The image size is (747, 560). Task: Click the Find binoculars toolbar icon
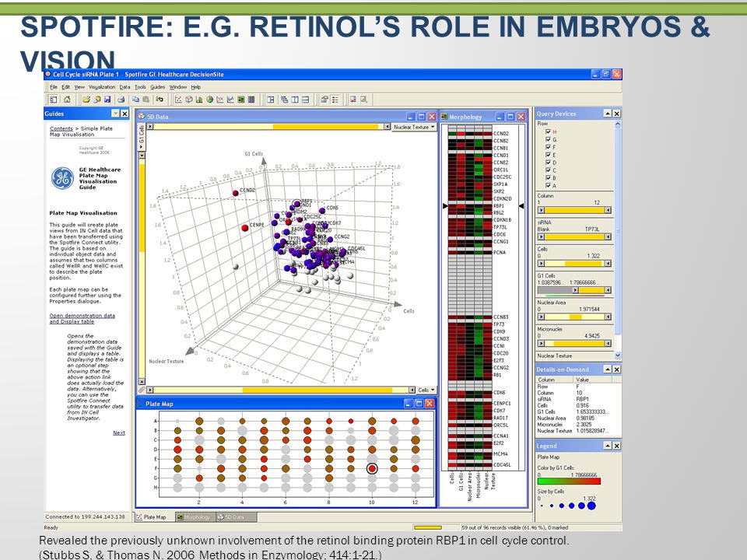point(160,100)
